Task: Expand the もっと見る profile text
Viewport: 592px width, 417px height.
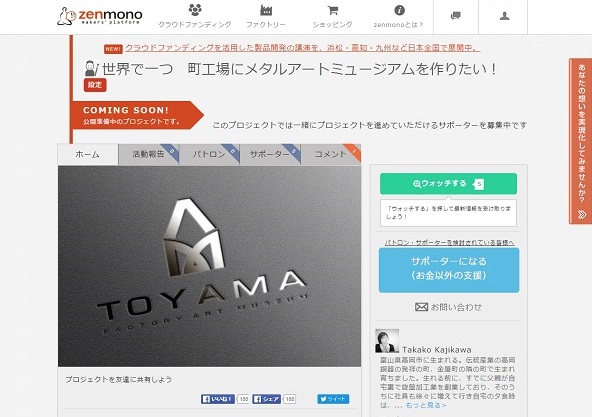Action: pos(426,405)
